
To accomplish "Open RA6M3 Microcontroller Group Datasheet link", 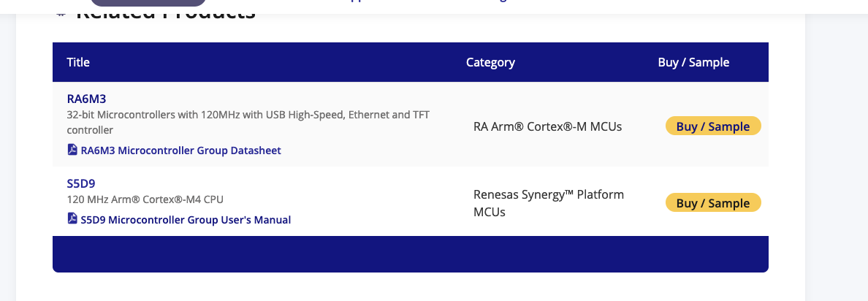I will (x=180, y=150).
